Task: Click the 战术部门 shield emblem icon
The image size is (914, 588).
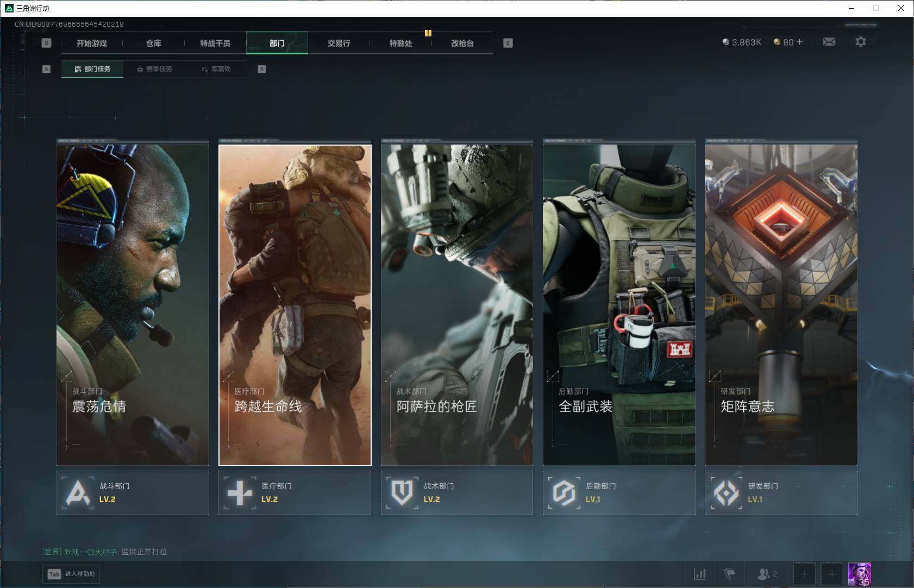Action: point(402,493)
